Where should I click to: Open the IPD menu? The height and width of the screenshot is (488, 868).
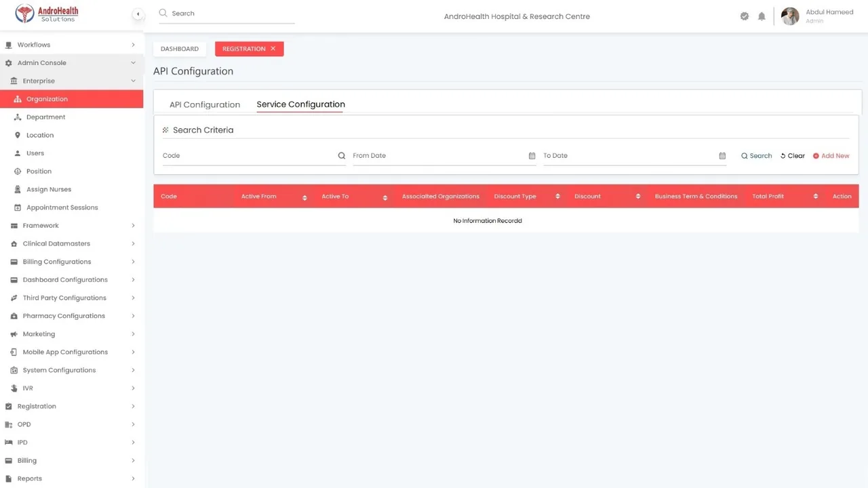71,443
